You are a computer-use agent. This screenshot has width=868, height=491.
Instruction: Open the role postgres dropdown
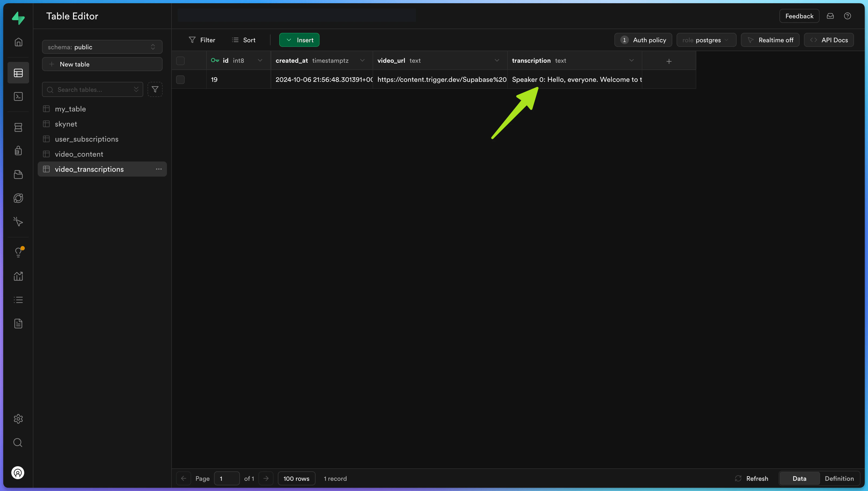point(706,40)
